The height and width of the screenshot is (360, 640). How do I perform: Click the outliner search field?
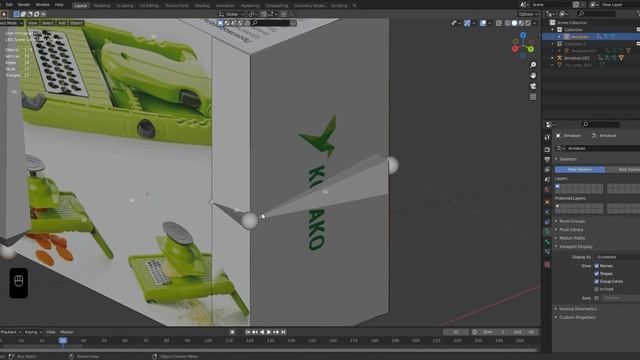pyautogui.click(x=596, y=14)
